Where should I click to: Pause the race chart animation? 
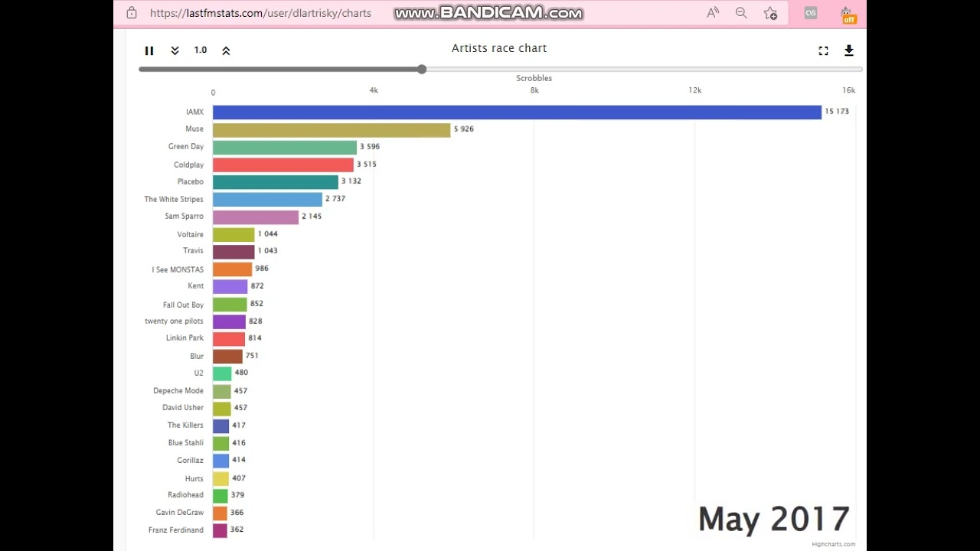[149, 51]
